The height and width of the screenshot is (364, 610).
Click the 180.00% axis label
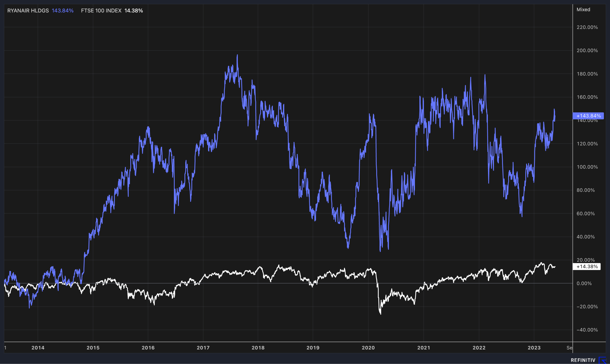[x=587, y=74]
